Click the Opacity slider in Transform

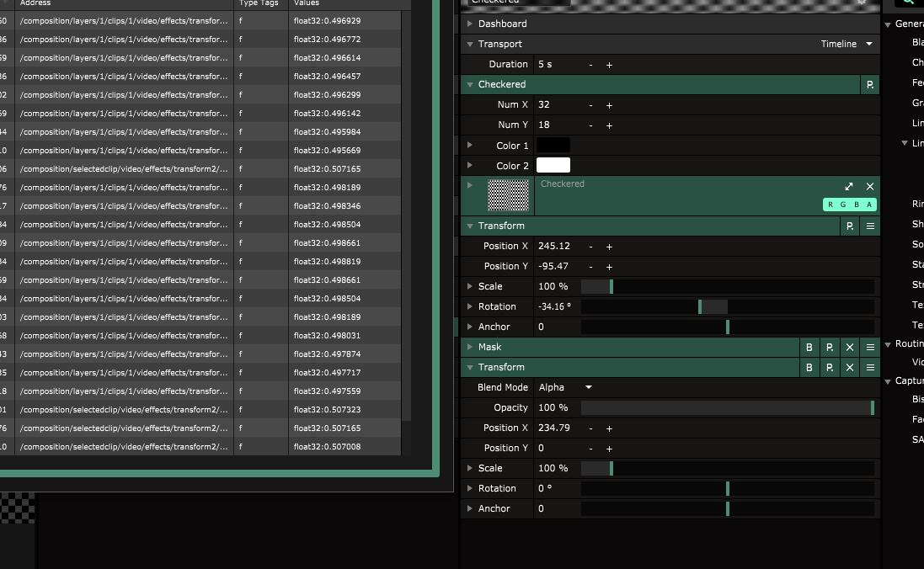point(727,408)
